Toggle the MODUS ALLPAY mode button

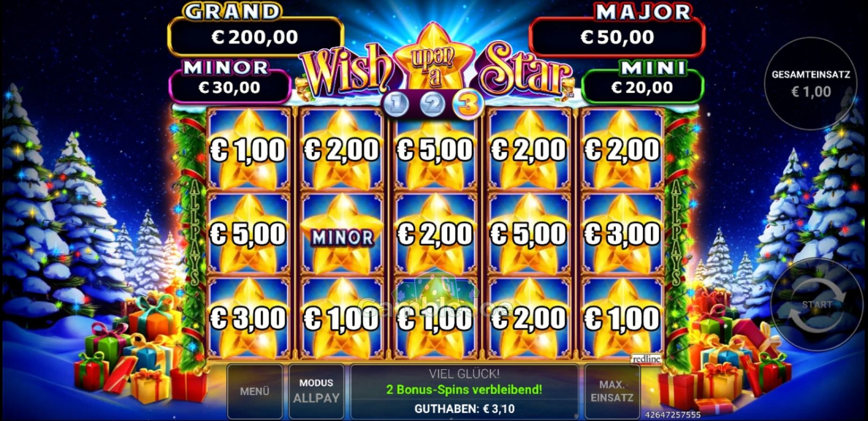click(x=317, y=392)
